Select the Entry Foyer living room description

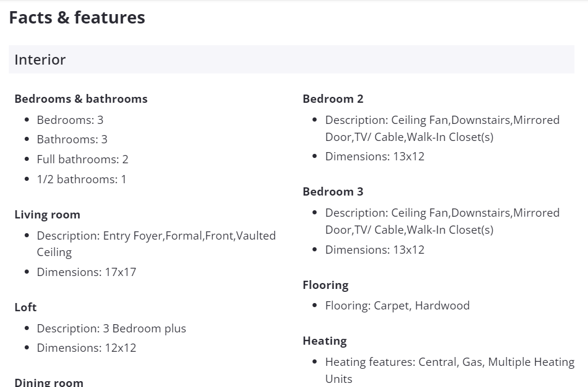point(156,244)
